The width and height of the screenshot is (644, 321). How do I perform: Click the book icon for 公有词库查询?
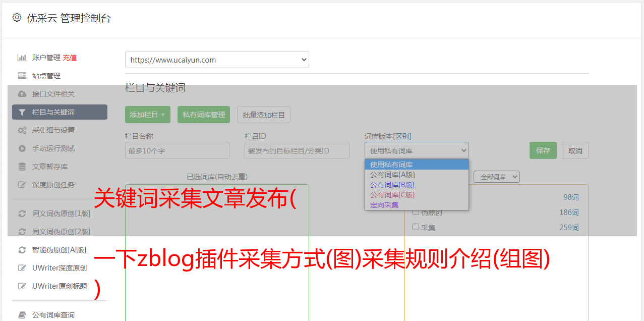[22, 315]
